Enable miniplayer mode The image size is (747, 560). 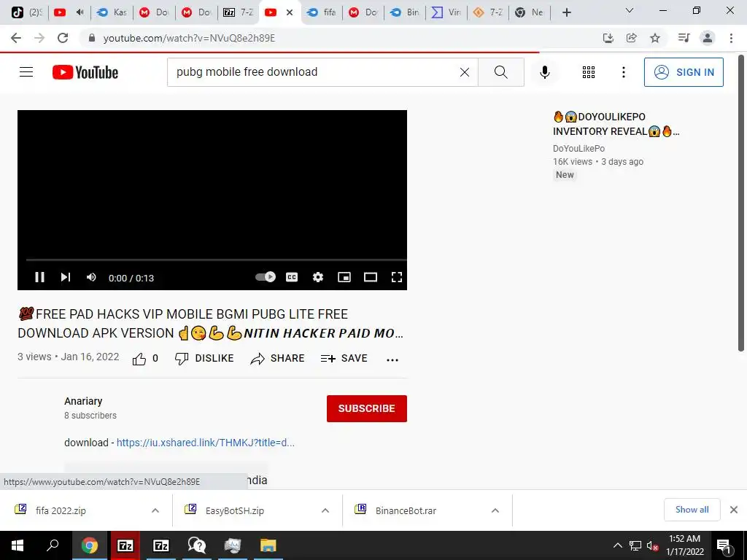coord(344,277)
